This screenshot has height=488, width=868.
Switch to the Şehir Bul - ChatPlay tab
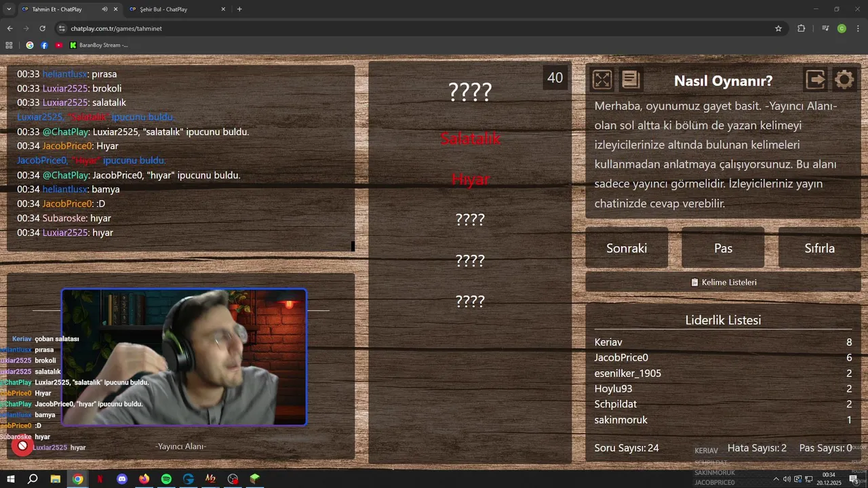coord(178,9)
